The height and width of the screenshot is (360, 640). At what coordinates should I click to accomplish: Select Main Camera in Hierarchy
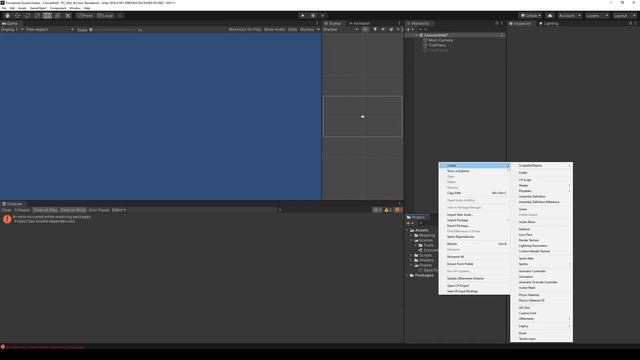tap(440, 40)
